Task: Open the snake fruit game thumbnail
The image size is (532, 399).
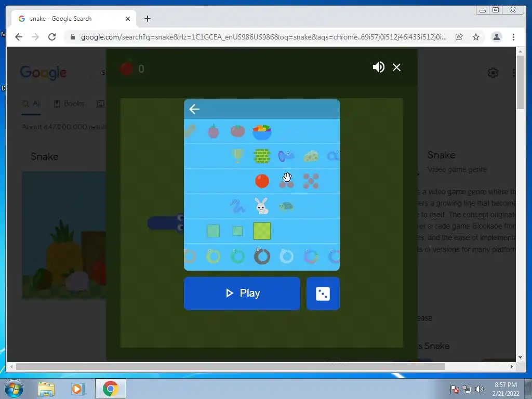Action: [64, 235]
